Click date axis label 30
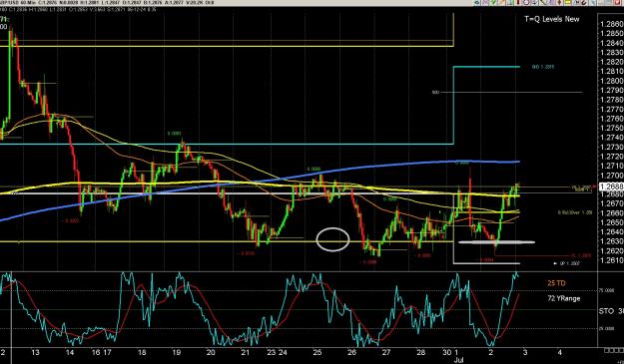The height and width of the screenshot is (364, 624). point(447,352)
